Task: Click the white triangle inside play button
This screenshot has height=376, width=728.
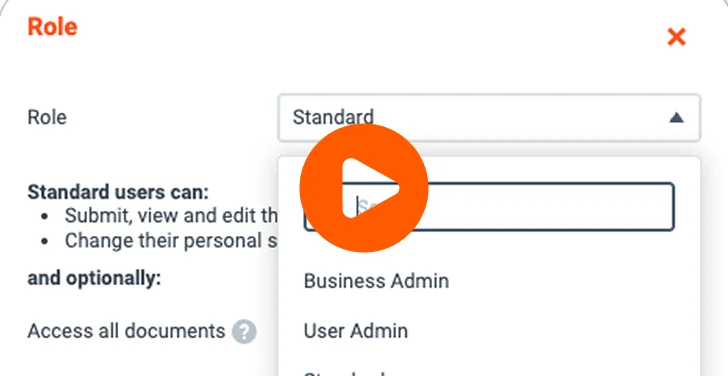Action: 370,188
